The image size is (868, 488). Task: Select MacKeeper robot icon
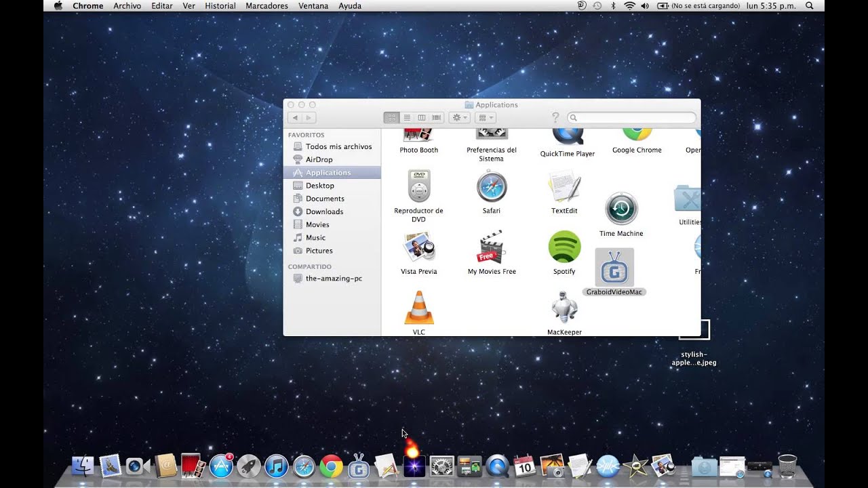(x=564, y=308)
